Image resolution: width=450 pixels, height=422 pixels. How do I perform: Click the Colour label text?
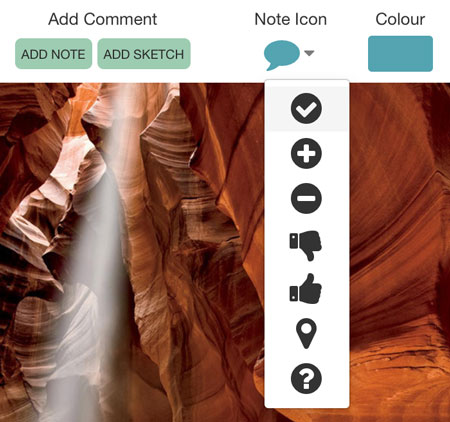pos(400,19)
